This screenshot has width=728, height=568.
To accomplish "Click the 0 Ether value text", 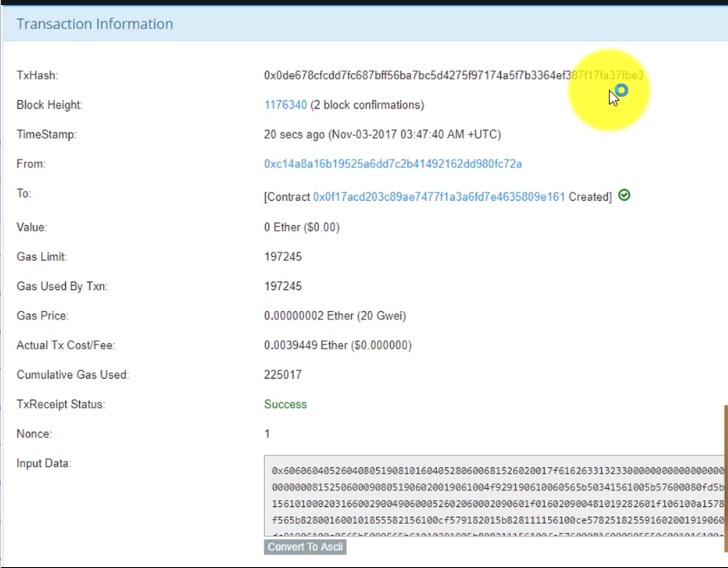I will 301,227.
